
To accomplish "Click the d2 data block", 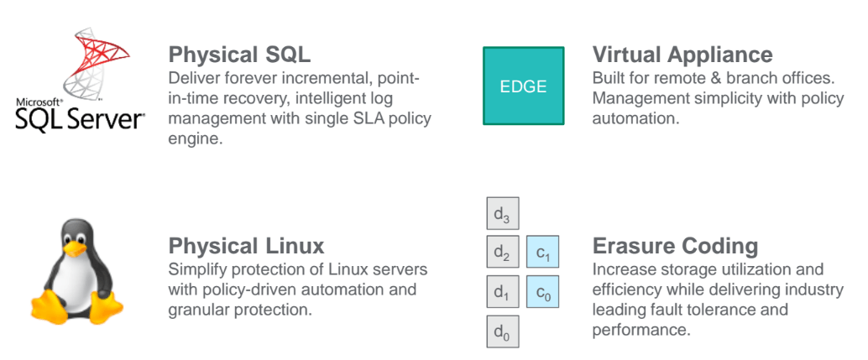I will 503,252.
